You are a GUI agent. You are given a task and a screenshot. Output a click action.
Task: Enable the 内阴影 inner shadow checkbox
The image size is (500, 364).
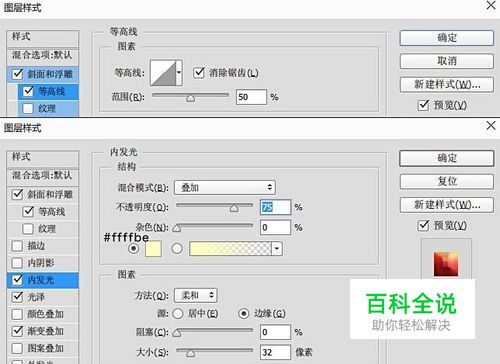[x=17, y=263]
